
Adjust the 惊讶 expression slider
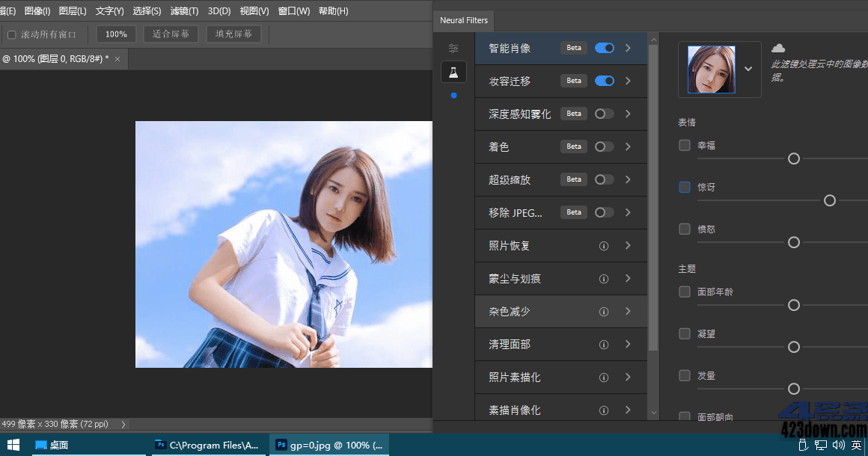829,200
